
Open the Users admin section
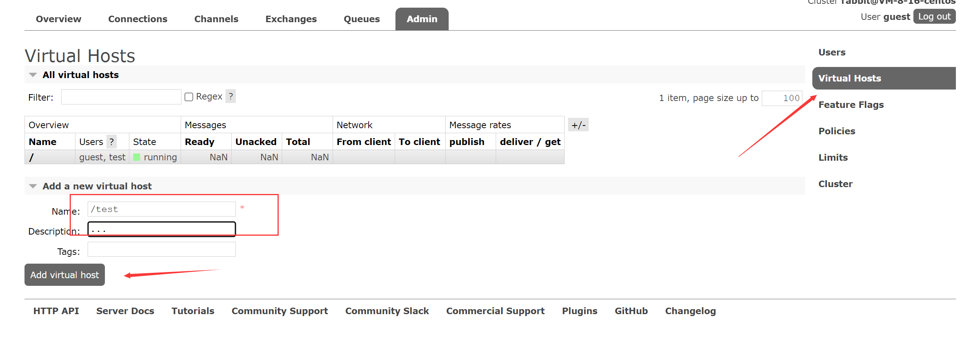[831, 52]
